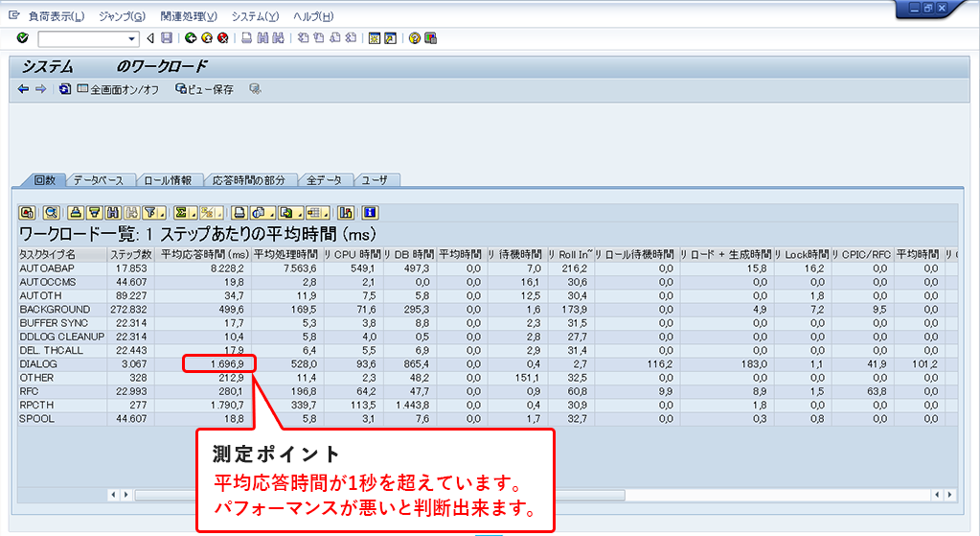Select the 回数 tab
Viewport: 980px width, 536px height.
point(44,180)
